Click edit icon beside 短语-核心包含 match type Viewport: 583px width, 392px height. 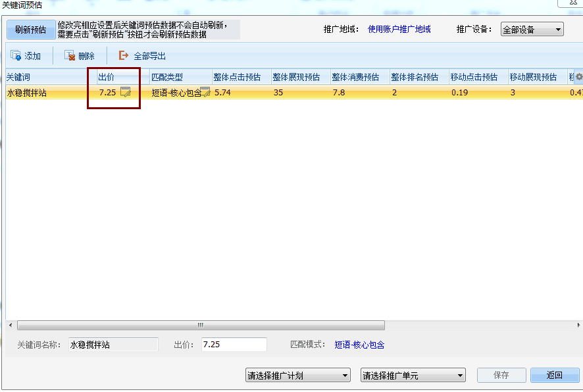click(x=204, y=93)
